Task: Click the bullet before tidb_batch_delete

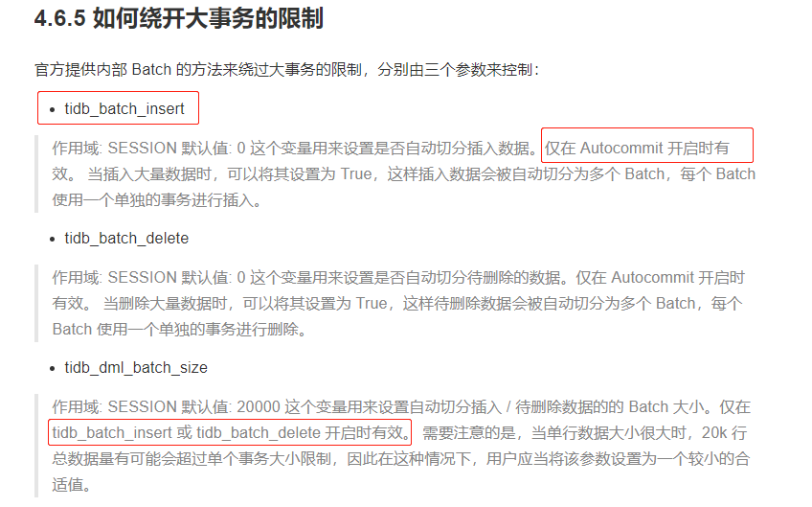Action: (x=53, y=240)
